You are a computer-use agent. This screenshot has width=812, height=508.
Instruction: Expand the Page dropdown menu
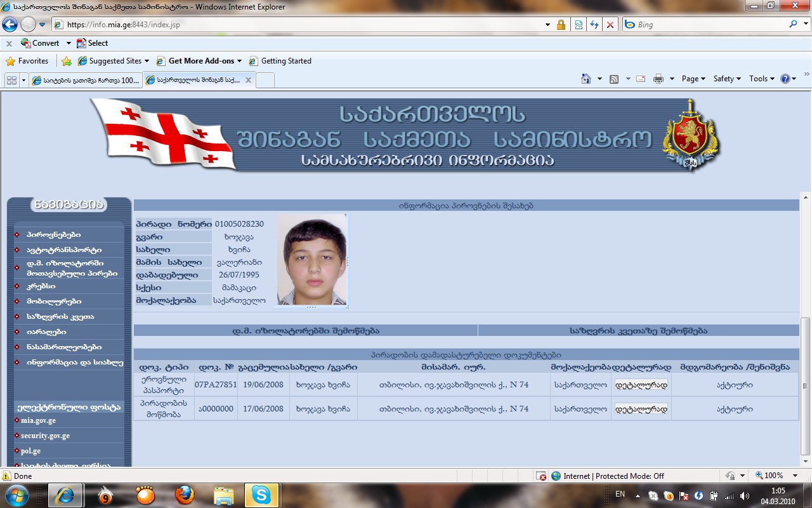693,79
